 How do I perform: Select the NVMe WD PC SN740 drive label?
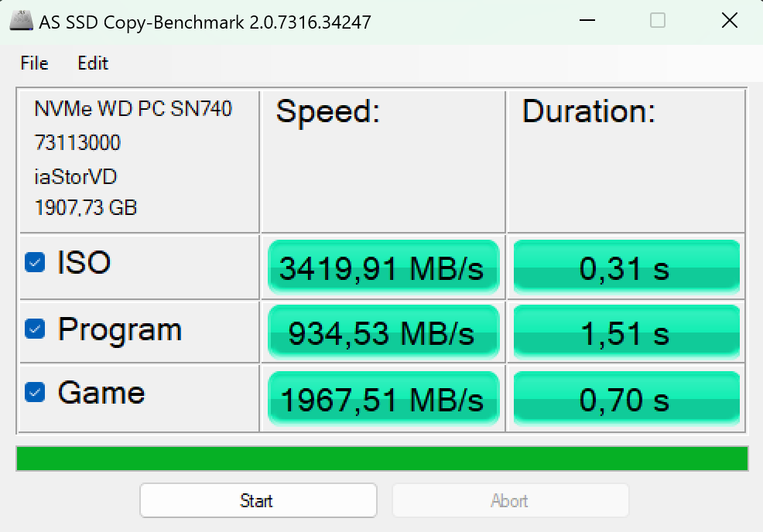pos(133,109)
